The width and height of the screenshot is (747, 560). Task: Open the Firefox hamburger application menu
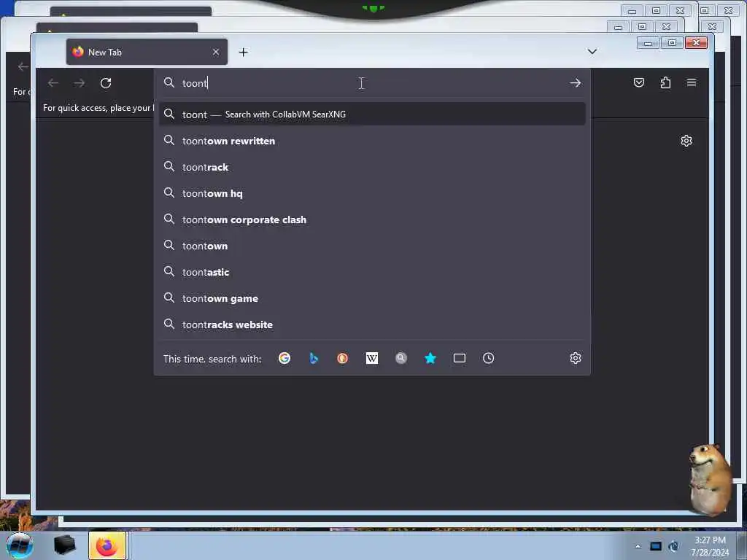click(692, 82)
